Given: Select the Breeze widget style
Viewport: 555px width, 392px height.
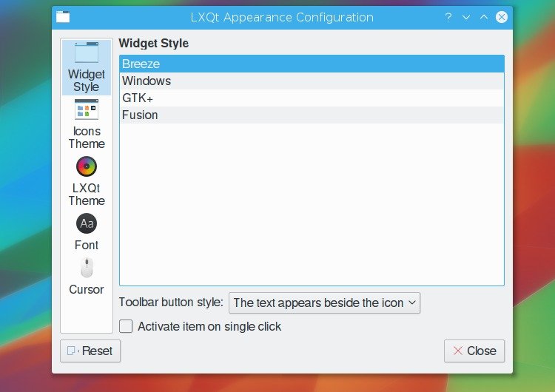Looking at the screenshot, I should click(312, 64).
